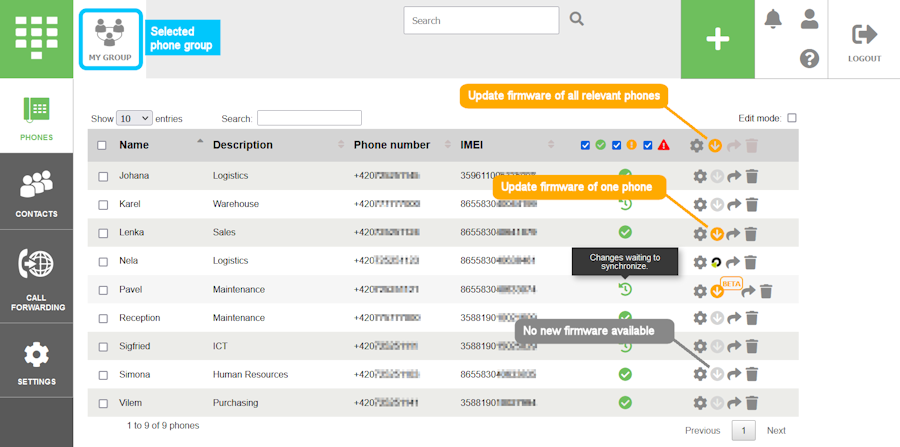Open settings gear for Johana
This screenshot has height=447, width=900.
click(699, 176)
